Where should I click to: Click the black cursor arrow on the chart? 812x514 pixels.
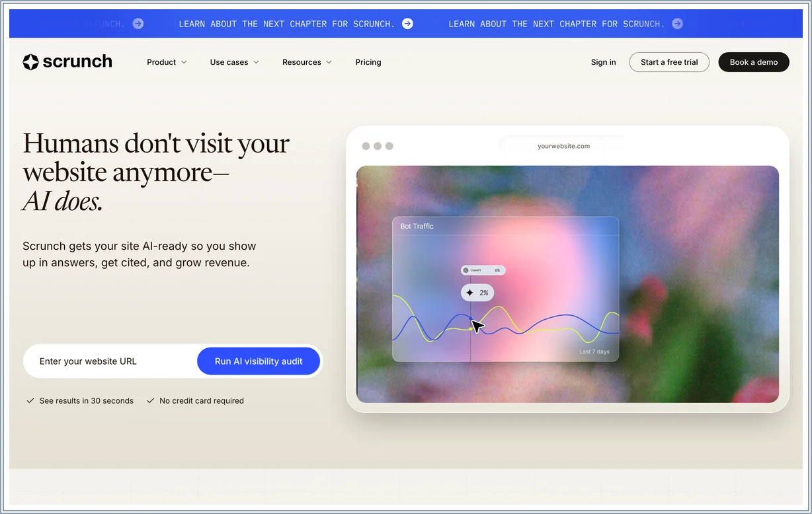478,326
